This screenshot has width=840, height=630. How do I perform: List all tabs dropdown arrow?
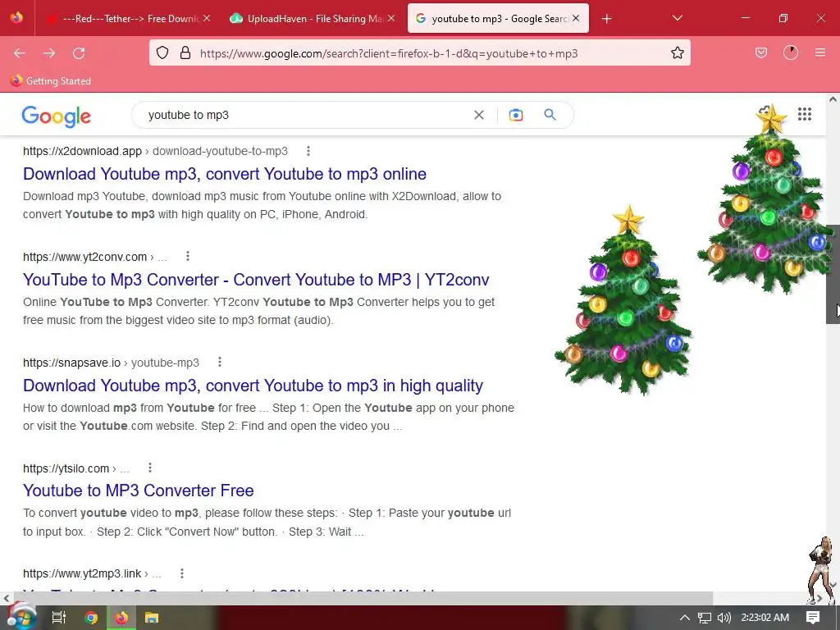pyautogui.click(x=677, y=19)
